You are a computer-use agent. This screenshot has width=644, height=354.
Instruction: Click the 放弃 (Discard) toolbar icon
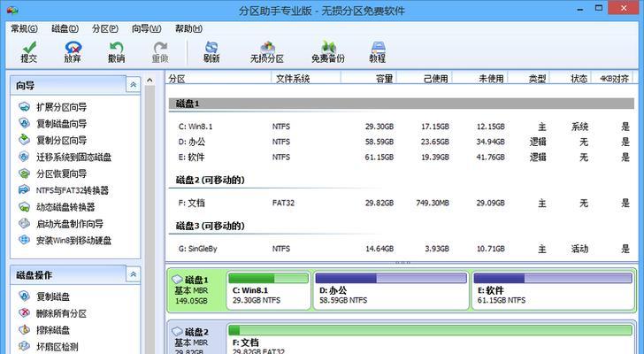(x=73, y=52)
